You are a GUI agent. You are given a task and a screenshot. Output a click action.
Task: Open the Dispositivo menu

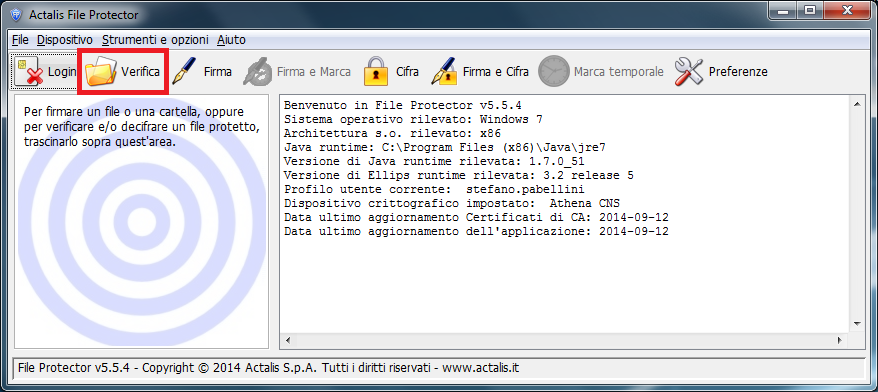pos(65,40)
